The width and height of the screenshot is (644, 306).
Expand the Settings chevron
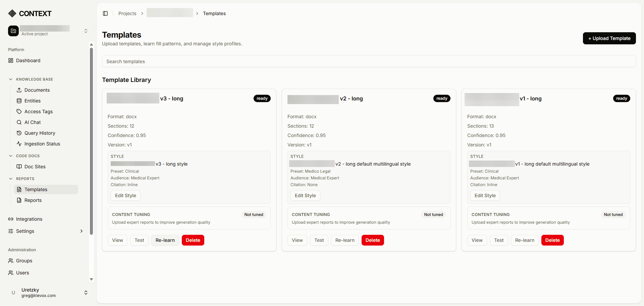[81, 231]
